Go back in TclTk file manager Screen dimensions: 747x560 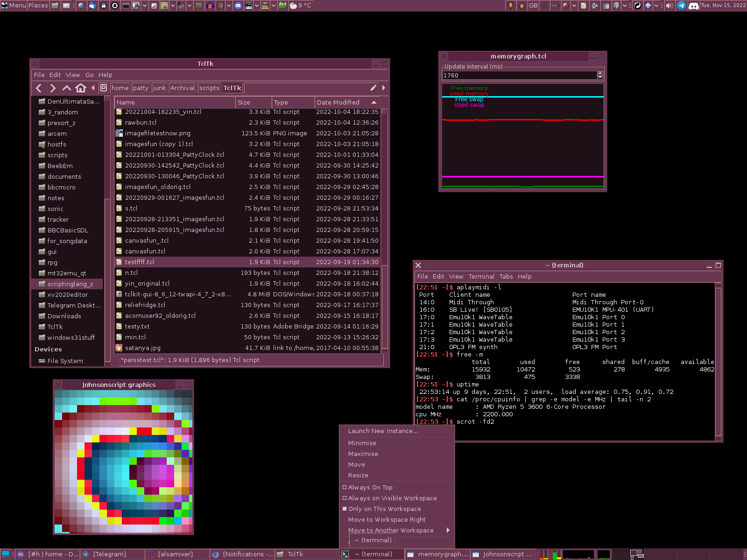point(39,88)
